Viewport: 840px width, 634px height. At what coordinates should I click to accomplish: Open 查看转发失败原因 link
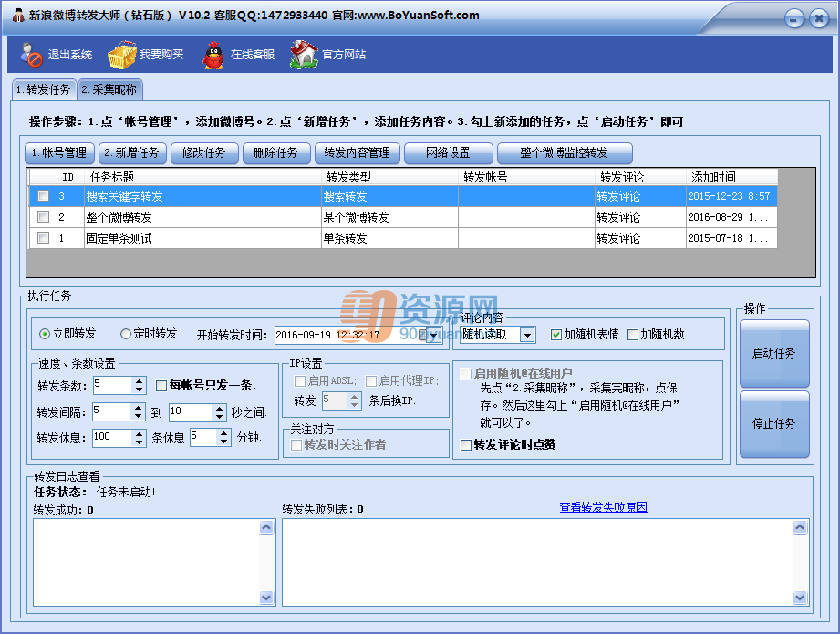coord(603,507)
